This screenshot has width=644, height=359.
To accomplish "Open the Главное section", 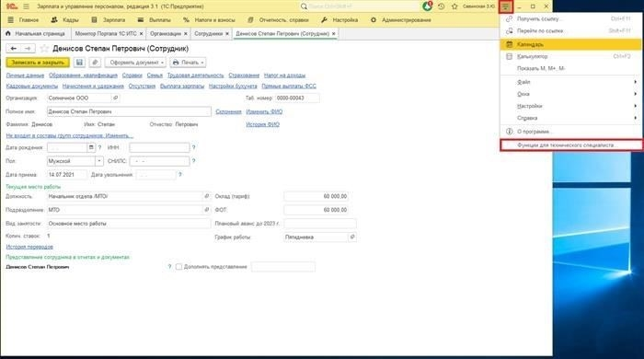I will pyautogui.click(x=23, y=19).
